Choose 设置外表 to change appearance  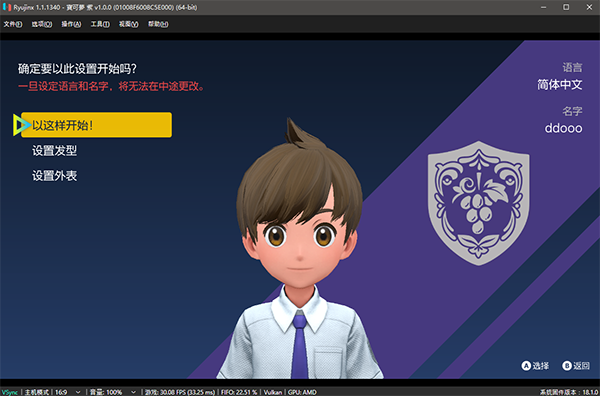click(55, 176)
